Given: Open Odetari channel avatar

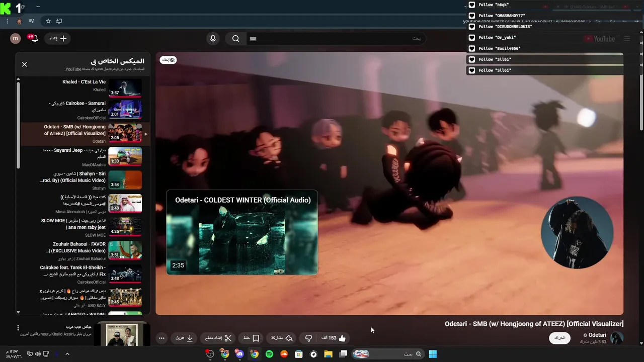Looking at the screenshot, I should pyautogui.click(x=617, y=338).
